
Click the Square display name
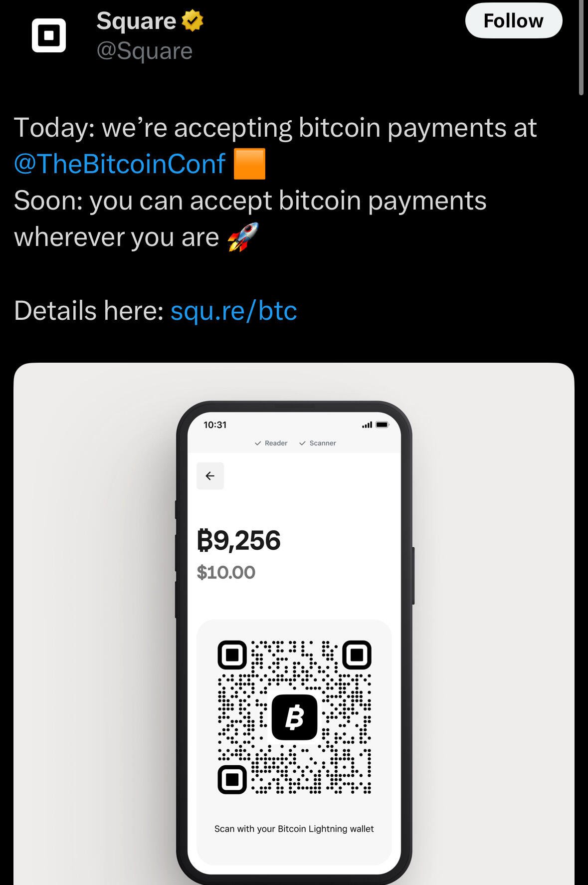point(136,21)
